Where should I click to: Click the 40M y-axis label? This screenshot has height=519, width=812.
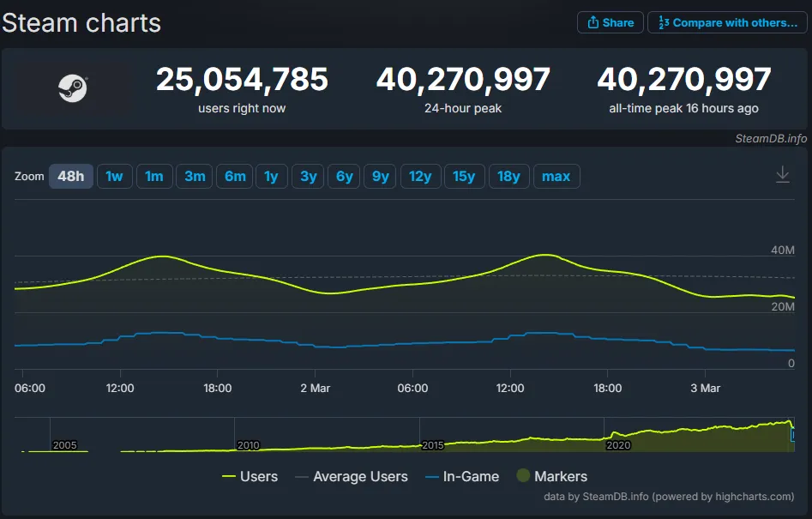coord(783,250)
